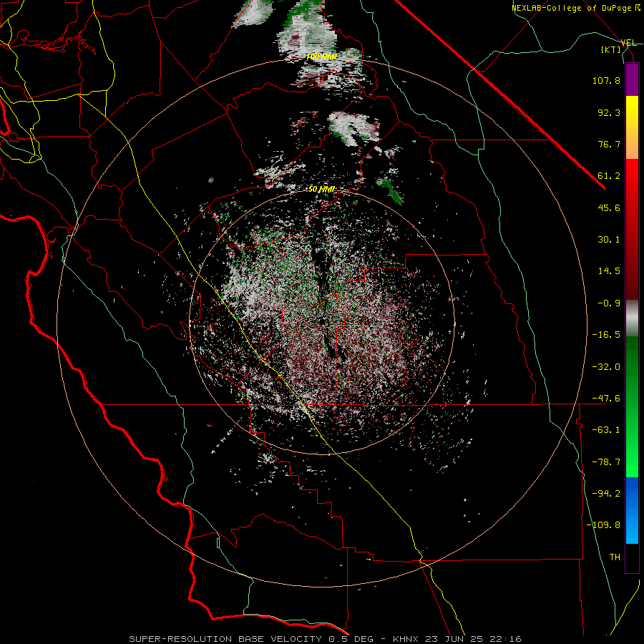The image size is (644, 644).
Task: Click the [KT] units label
Action: click(x=611, y=50)
